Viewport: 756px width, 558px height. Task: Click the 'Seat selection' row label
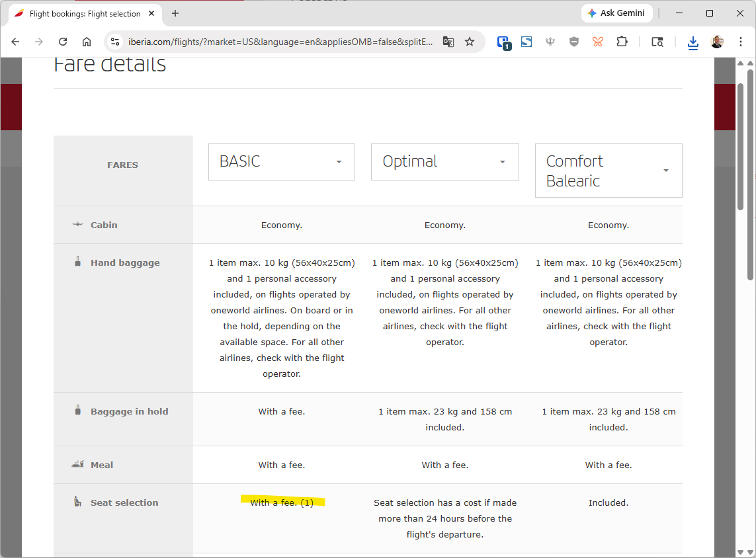point(124,502)
